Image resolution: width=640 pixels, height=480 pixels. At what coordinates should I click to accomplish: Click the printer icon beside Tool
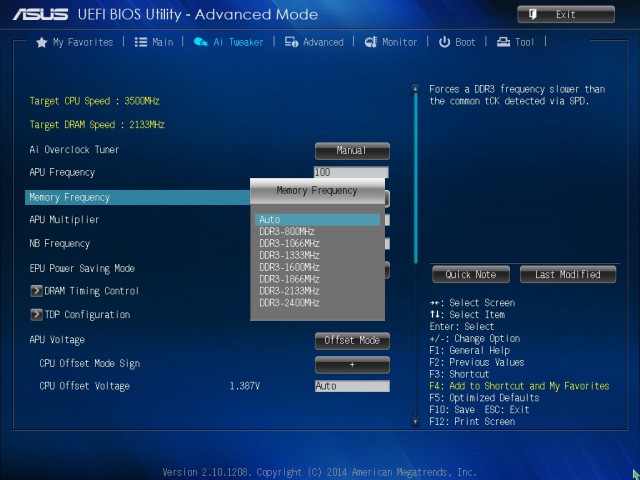click(503, 42)
